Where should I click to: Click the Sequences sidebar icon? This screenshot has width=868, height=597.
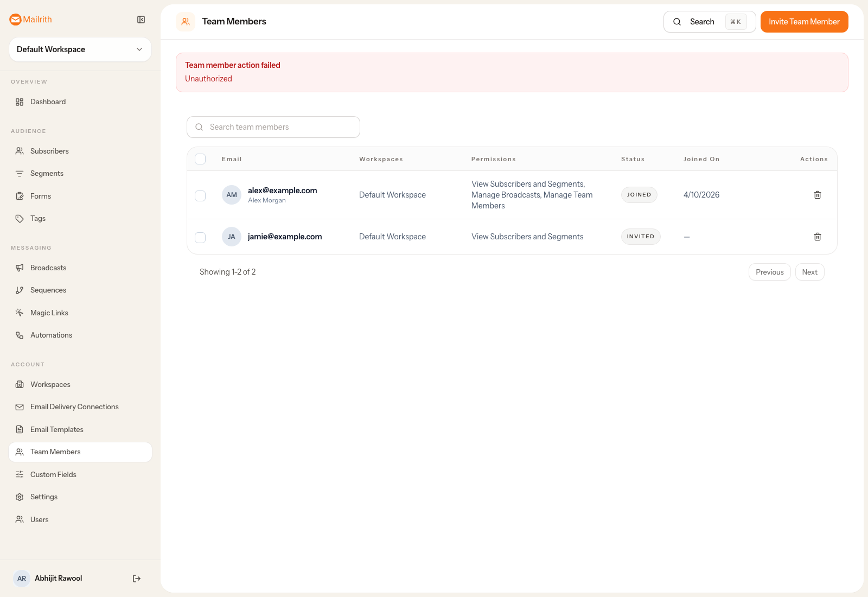[x=20, y=290]
